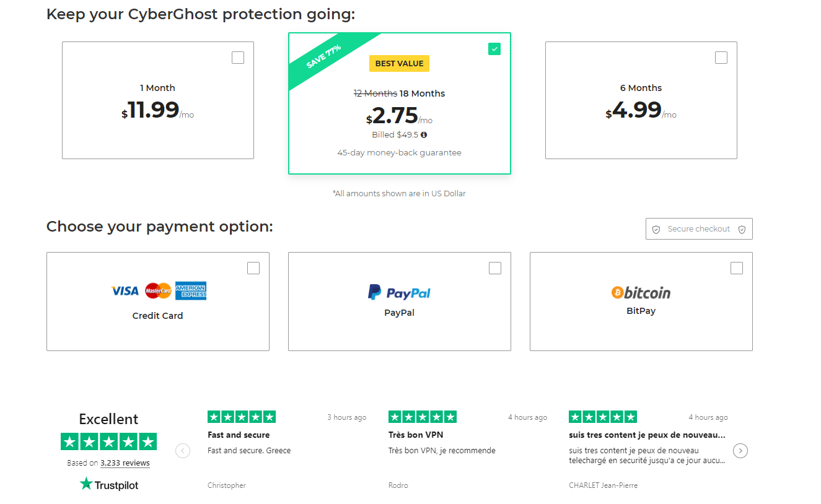The height and width of the screenshot is (504, 821).
Task: Click the bitcoin logo
Action: click(x=641, y=292)
